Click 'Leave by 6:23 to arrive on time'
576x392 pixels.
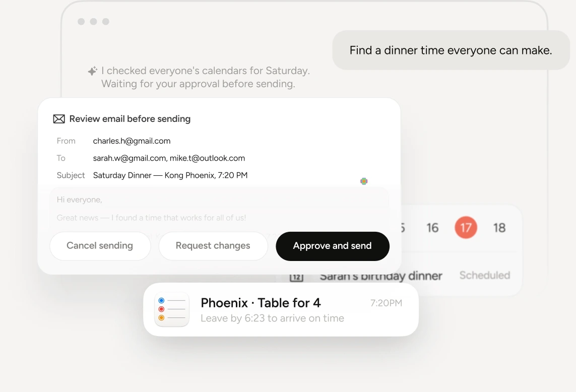(272, 318)
